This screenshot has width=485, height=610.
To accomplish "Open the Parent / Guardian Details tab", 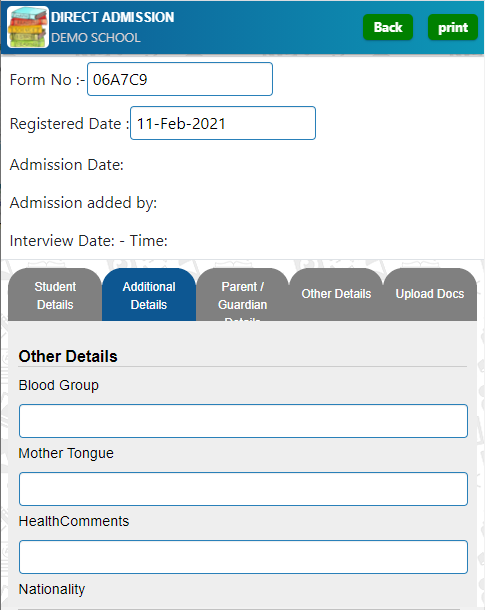I will 242,294.
